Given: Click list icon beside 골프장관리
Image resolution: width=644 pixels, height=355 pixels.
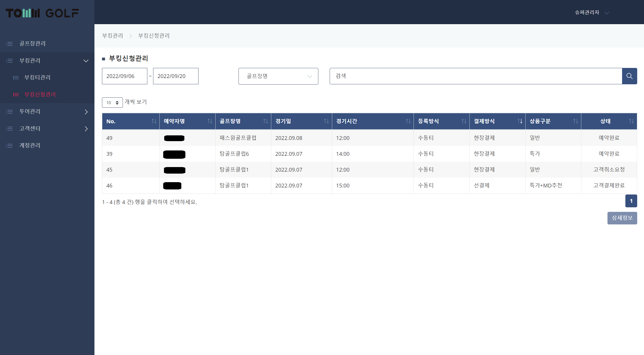Looking at the screenshot, I should pyautogui.click(x=10, y=44).
